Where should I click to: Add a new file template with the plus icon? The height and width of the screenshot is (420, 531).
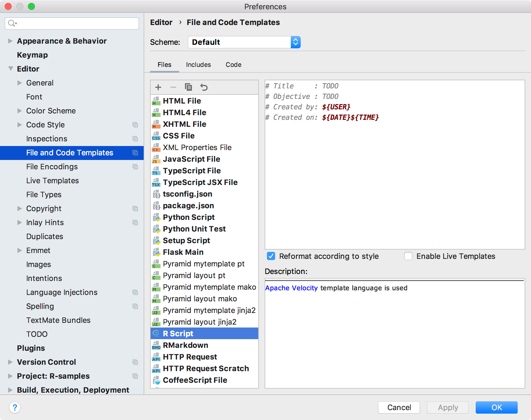(x=158, y=87)
